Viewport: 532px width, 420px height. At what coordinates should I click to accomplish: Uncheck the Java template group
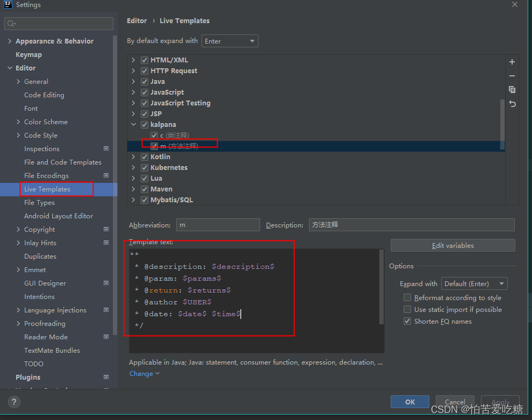(x=145, y=82)
